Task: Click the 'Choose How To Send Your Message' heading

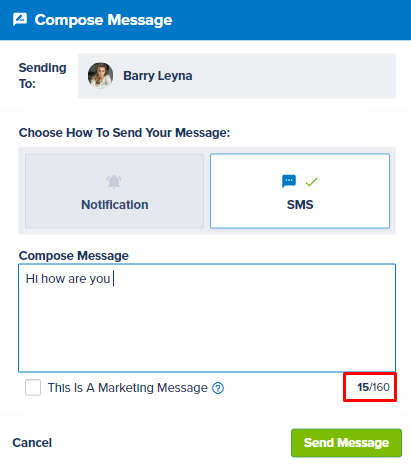Action: [x=124, y=133]
